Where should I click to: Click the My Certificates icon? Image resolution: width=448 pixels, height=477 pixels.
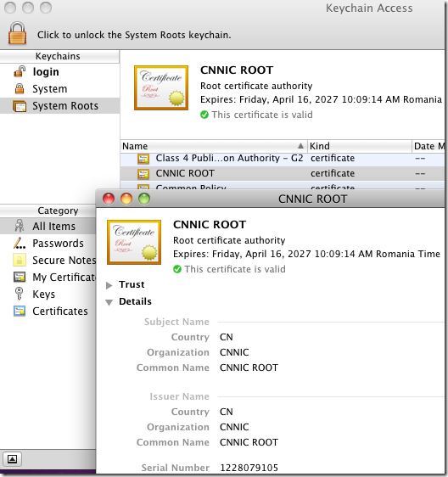pyautogui.click(x=20, y=278)
